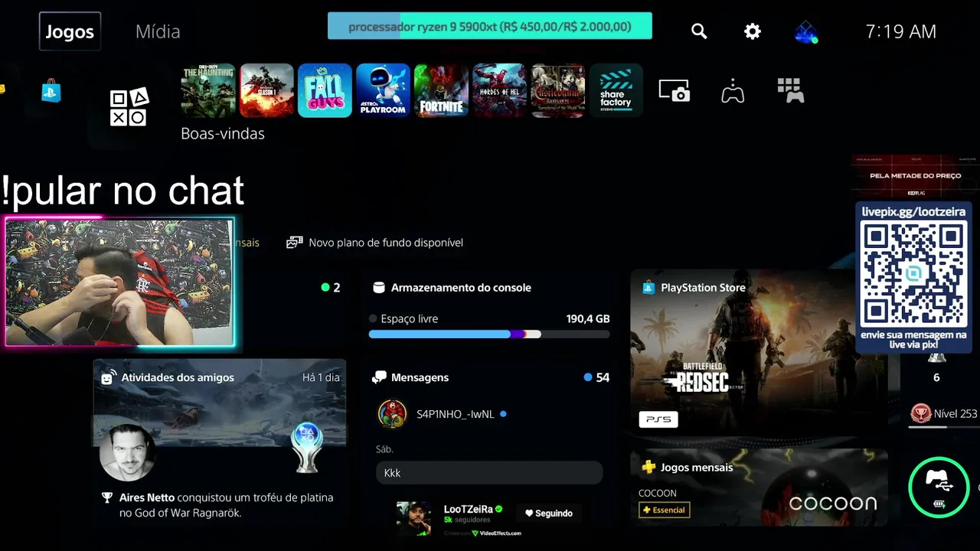Open the Kkk message bubble
This screenshot has height=551, width=980.
[489, 473]
